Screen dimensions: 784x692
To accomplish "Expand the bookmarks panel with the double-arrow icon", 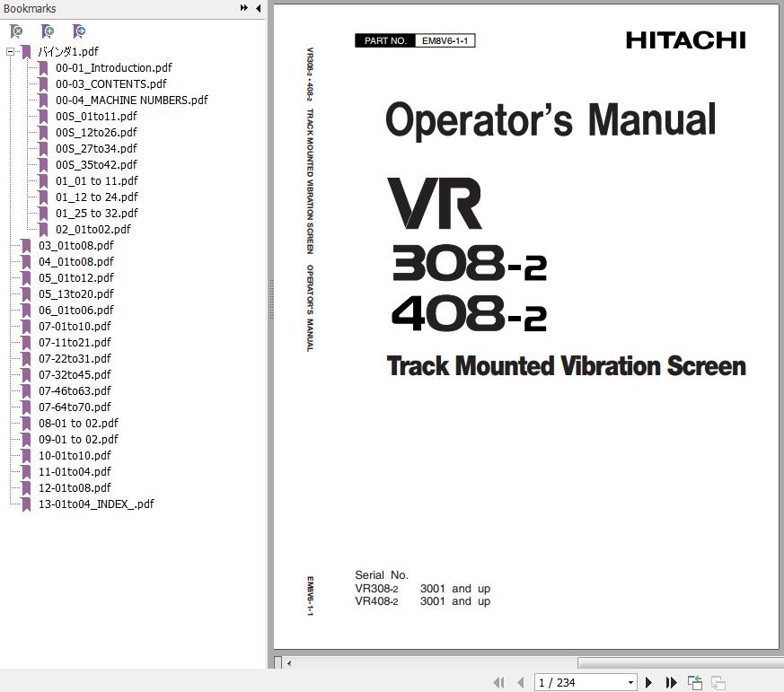I will 244,8.
